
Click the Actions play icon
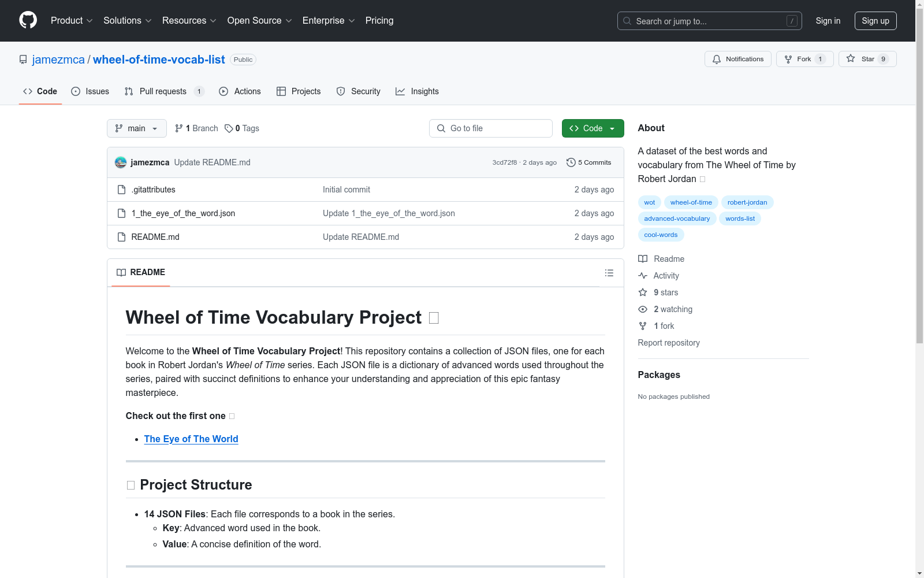click(223, 91)
